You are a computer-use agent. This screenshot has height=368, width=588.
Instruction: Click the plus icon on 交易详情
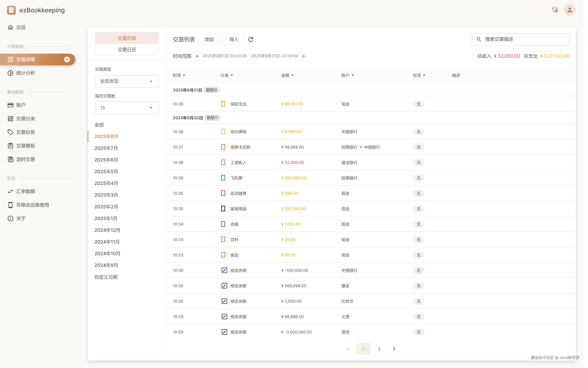click(x=67, y=59)
